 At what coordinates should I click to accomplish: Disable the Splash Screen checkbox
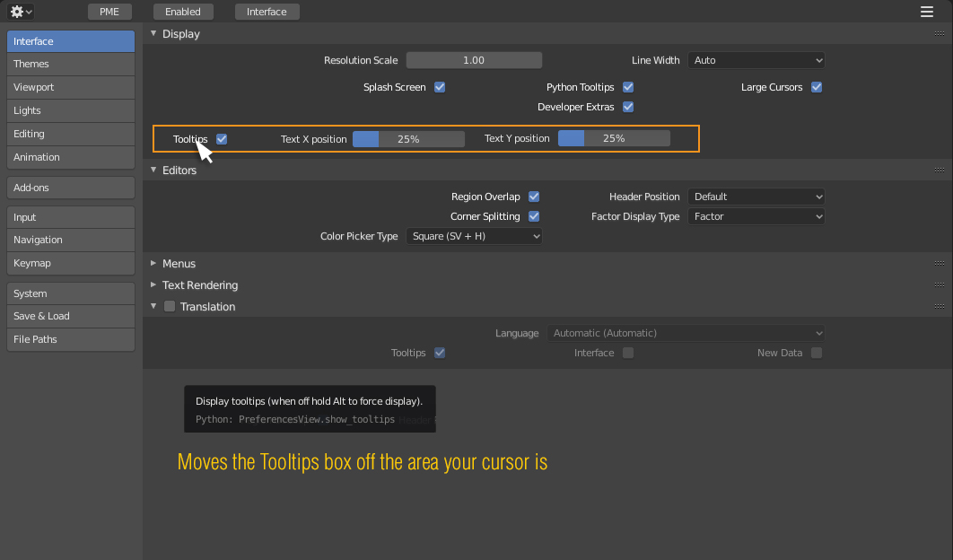[440, 88]
